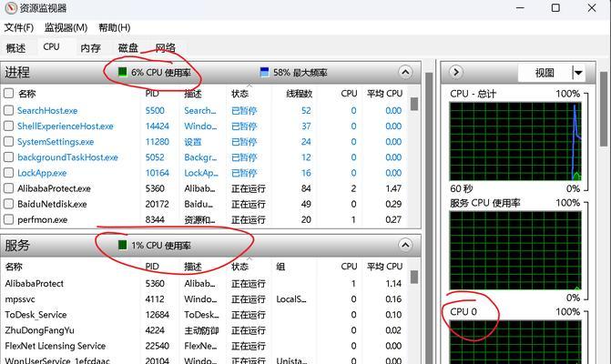This screenshot has width=611, height=364.
Task: Open the 帮助(H) menu
Action: coord(114,27)
